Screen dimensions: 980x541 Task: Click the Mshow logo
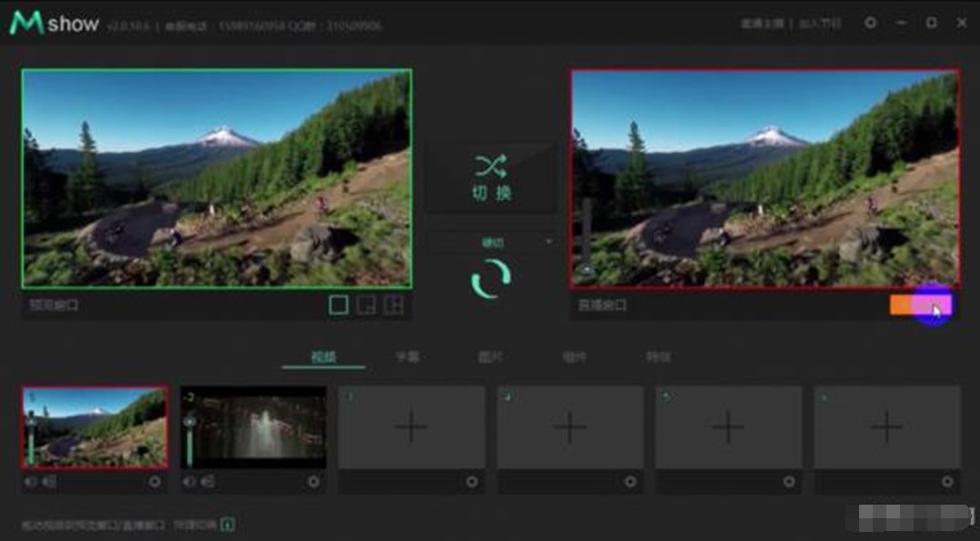click(54, 23)
